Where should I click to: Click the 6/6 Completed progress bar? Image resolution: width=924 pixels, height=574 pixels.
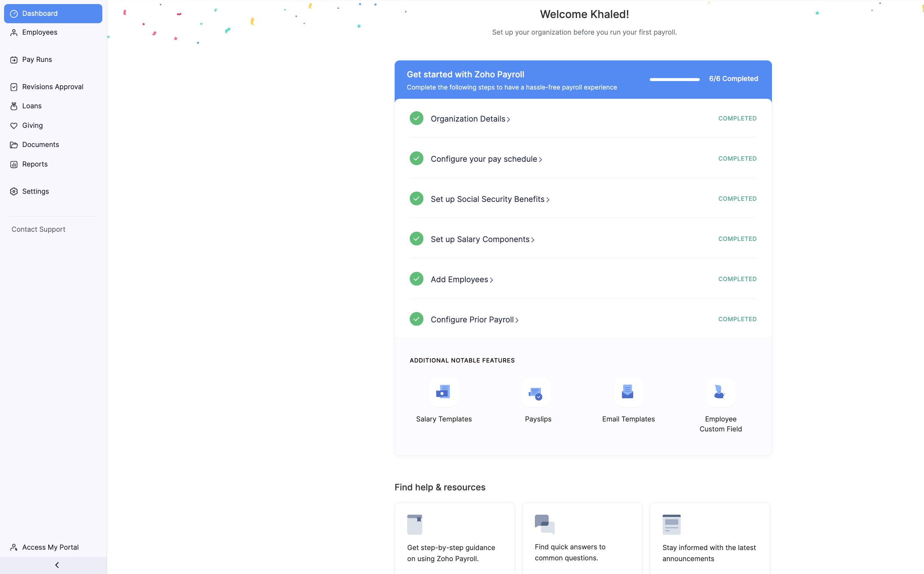tap(674, 79)
